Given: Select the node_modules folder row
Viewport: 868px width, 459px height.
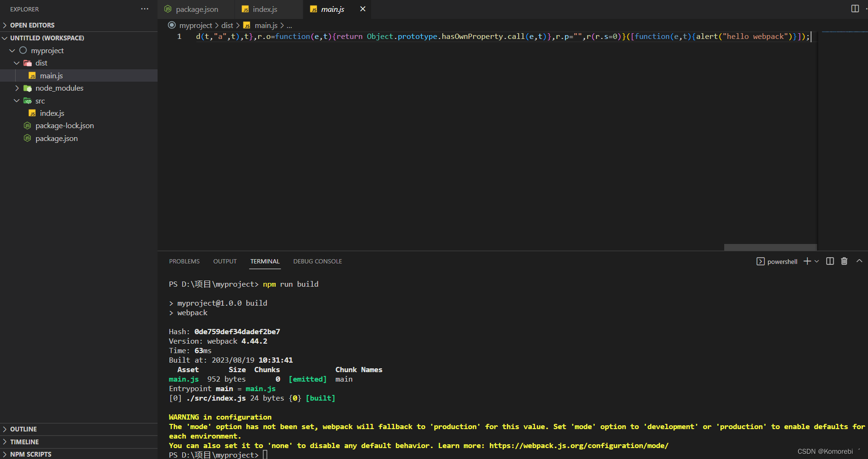Looking at the screenshot, I should tap(79, 88).
